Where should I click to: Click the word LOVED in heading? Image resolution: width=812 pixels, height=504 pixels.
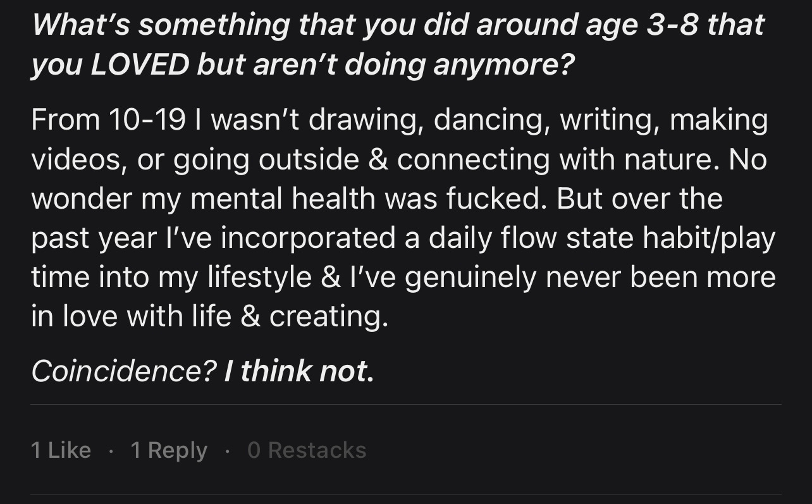pyautogui.click(x=140, y=66)
